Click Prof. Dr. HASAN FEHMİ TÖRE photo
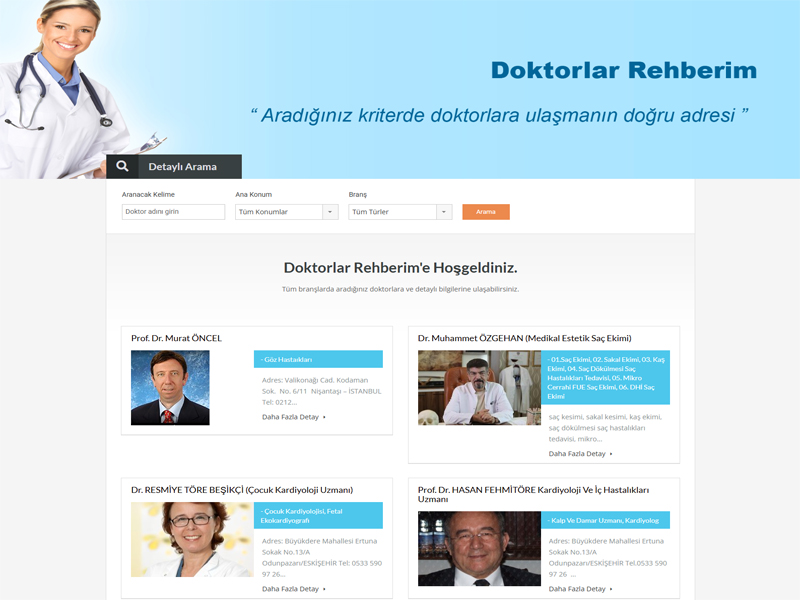 click(479, 548)
